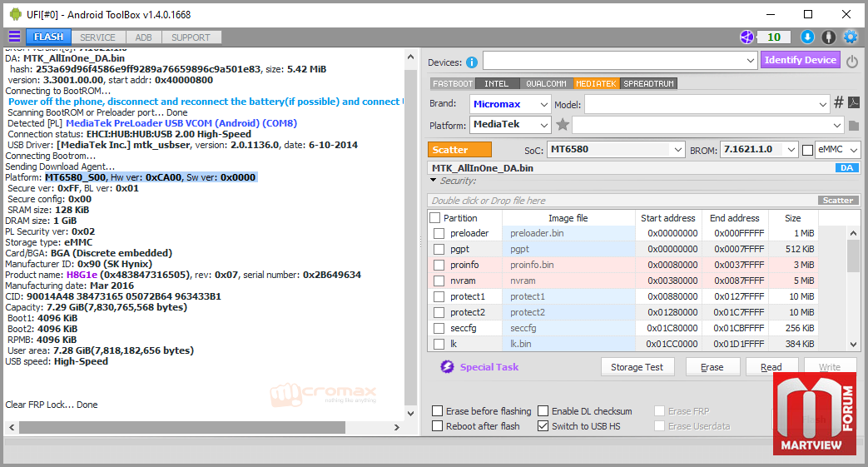Open the Model dropdown
This screenshot has height=467, width=868.
[707, 104]
